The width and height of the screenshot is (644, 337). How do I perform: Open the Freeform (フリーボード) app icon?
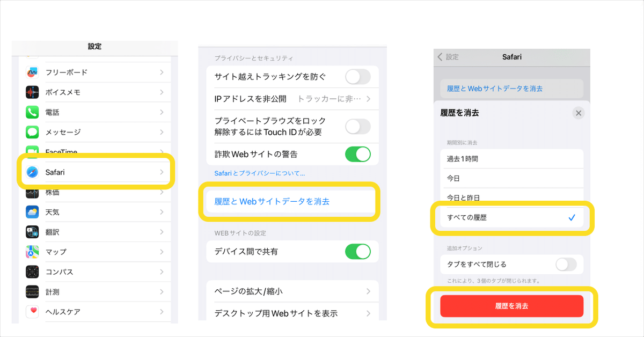point(32,72)
